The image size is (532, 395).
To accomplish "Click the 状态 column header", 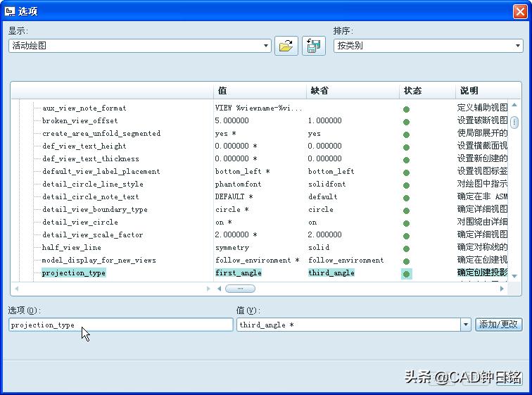I will pos(427,91).
